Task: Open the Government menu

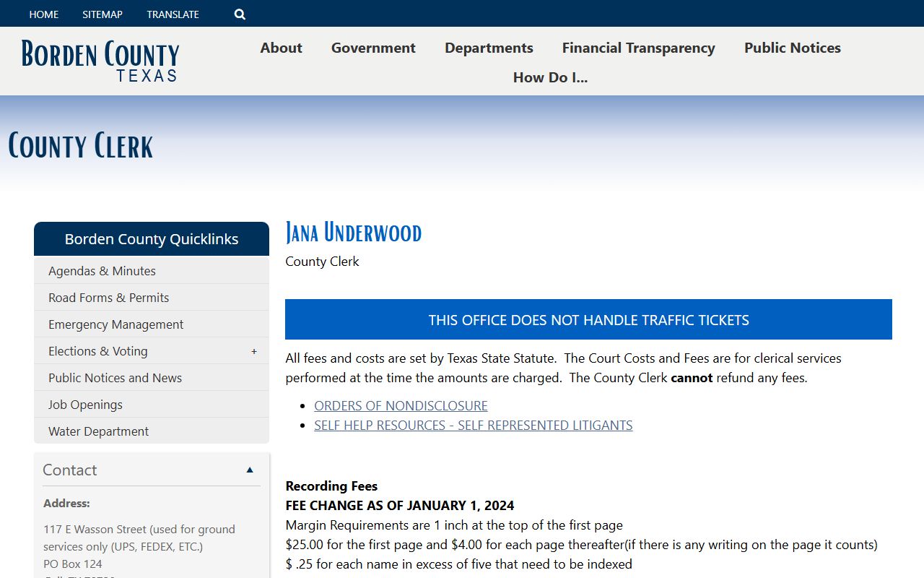Action: coord(373,48)
